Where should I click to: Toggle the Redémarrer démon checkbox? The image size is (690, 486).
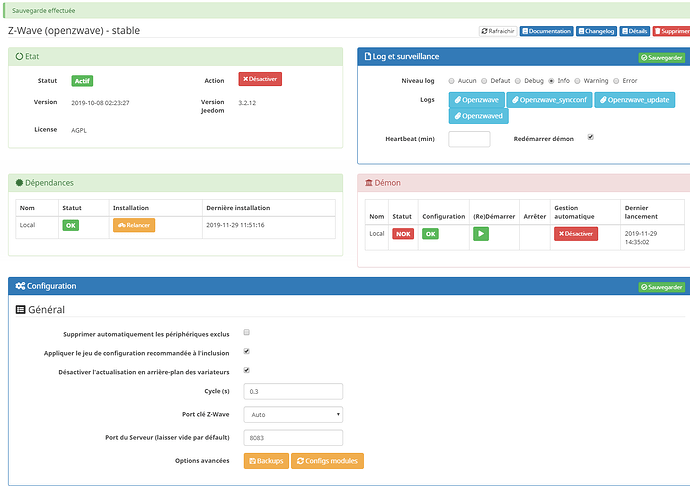(591, 137)
